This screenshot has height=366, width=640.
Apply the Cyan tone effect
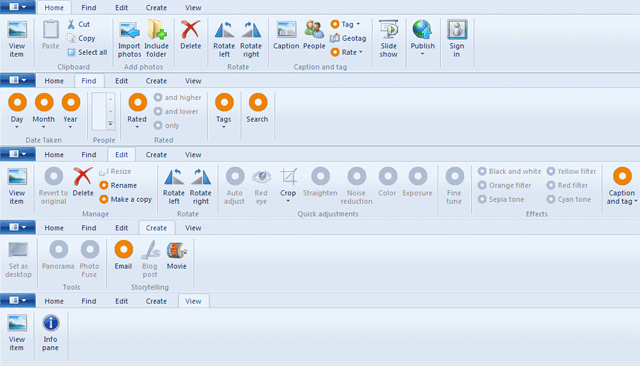point(569,199)
